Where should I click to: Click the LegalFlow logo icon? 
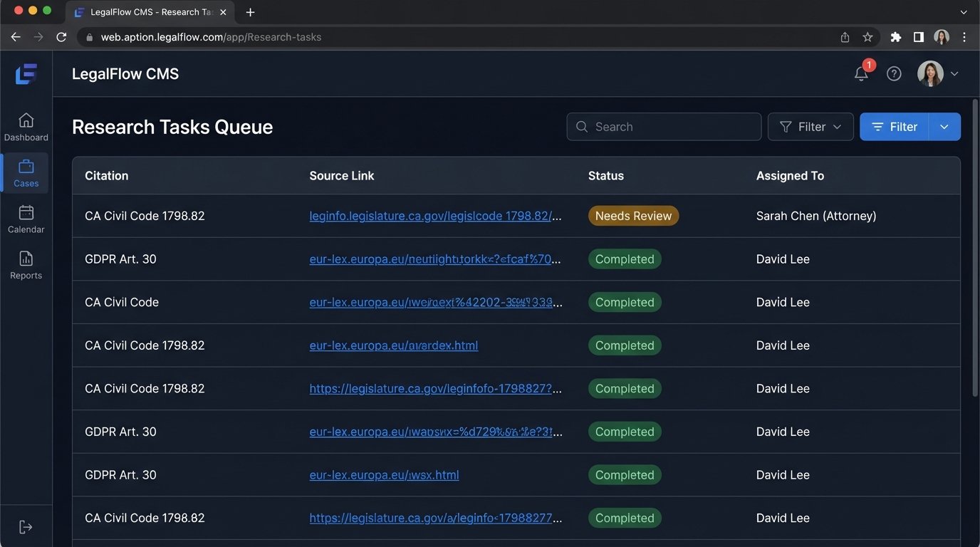(x=26, y=74)
